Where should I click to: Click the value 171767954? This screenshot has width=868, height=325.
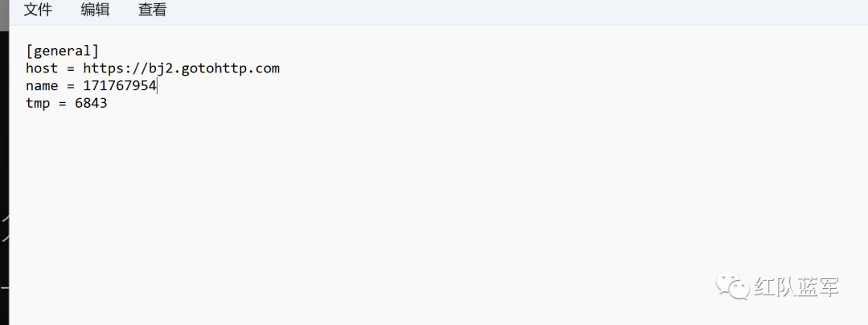click(120, 86)
